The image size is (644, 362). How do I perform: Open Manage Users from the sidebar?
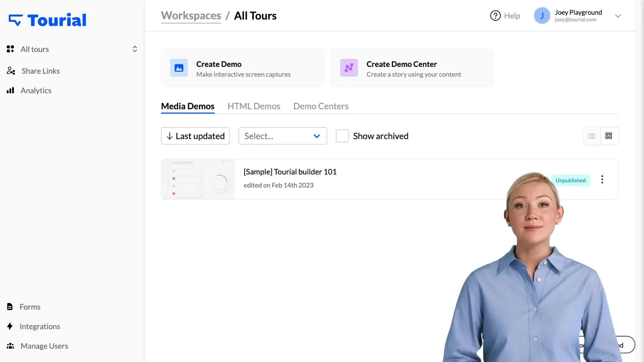point(44,346)
